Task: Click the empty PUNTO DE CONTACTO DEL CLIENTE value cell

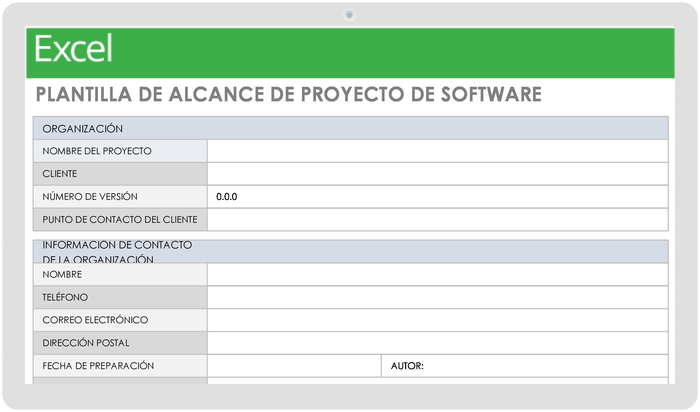Action: point(437,220)
